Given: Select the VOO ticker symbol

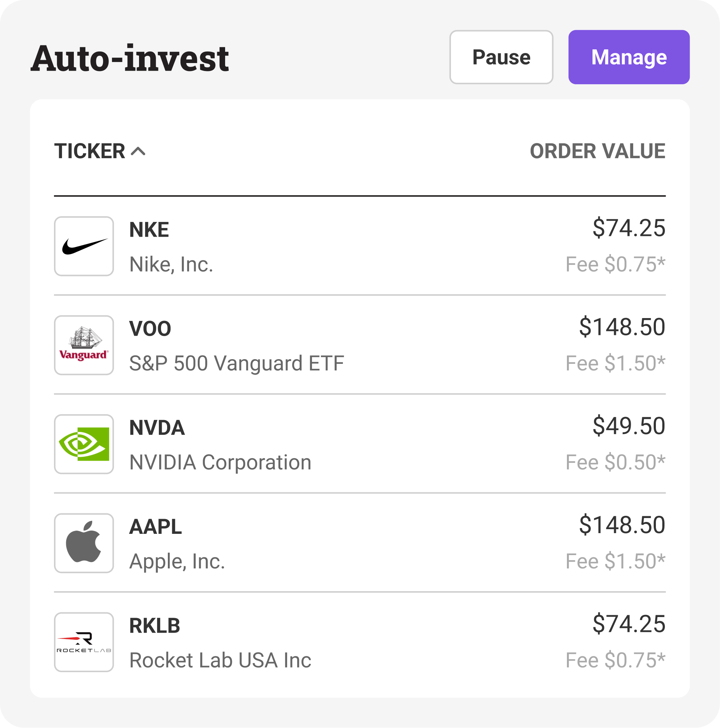Looking at the screenshot, I should [x=150, y=329].
